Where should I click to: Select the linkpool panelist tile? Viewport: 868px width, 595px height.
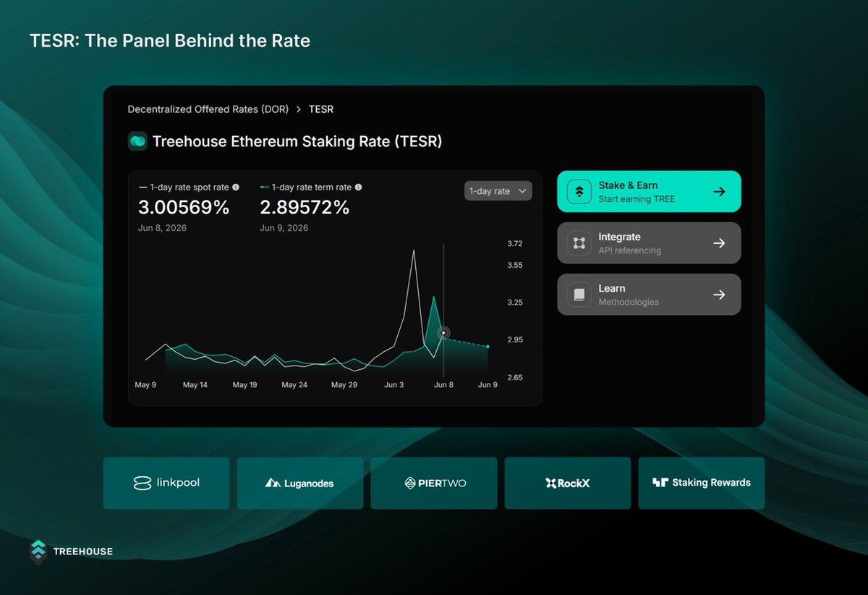point(166,483)
